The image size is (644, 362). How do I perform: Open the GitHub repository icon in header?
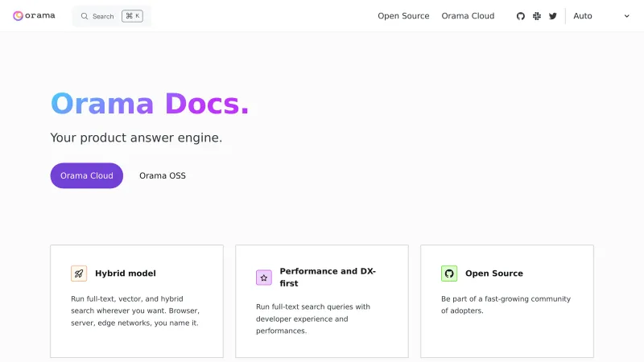[x=521, y=16]
